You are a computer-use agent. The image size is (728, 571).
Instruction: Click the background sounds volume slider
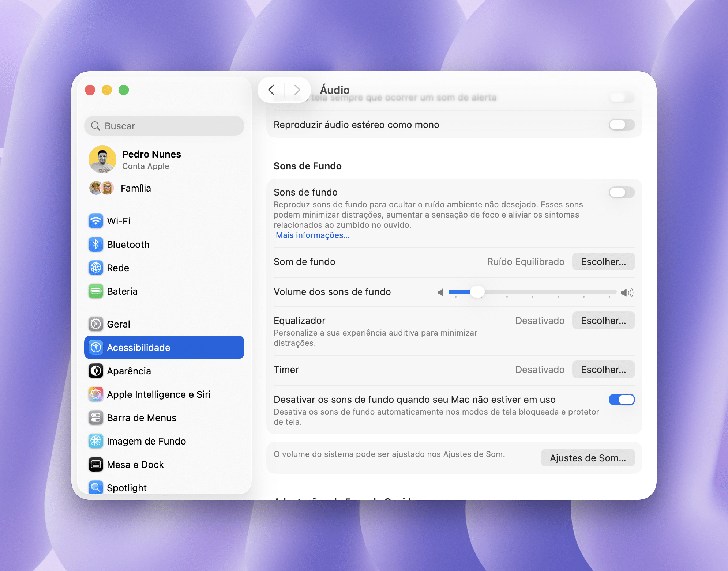tap(532, 292)
